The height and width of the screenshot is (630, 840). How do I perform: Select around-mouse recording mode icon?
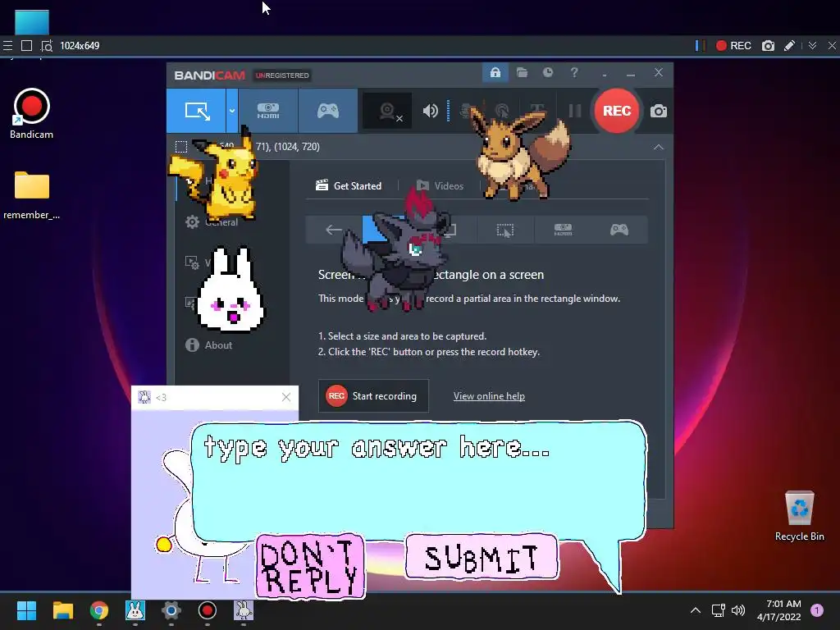coord(504,231)
